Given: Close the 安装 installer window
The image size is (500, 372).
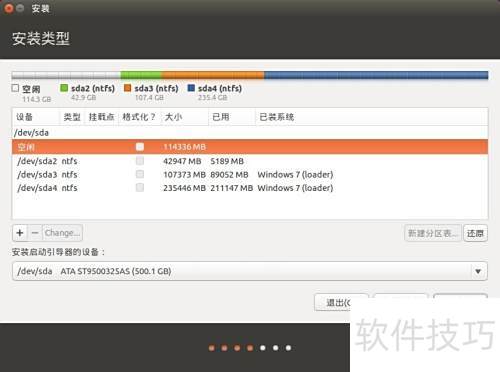Looking at the screenshot, I should point(9,8).
